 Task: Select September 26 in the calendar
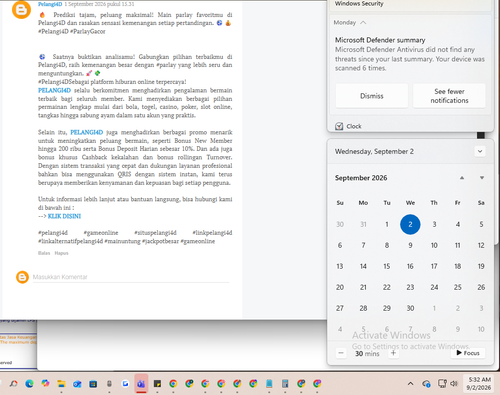coord(481,287)
